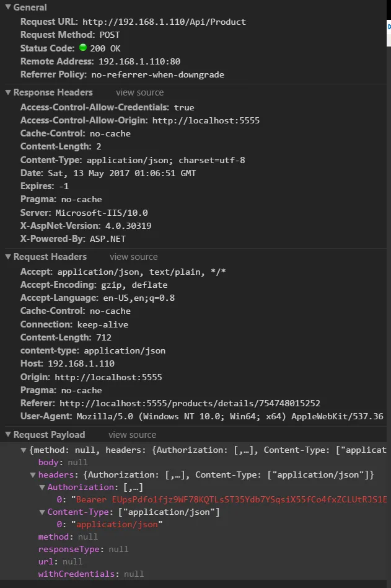
Task: Collapse the root payload object arrow
Action: 24,450
